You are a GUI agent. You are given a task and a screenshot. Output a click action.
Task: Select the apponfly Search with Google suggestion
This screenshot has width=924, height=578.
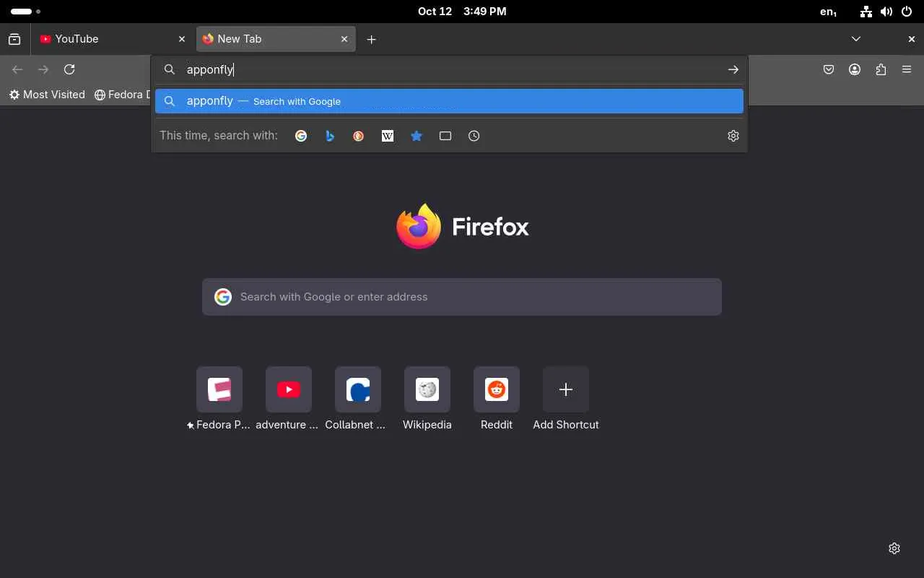pyautogui.click(x=449, y=101)
